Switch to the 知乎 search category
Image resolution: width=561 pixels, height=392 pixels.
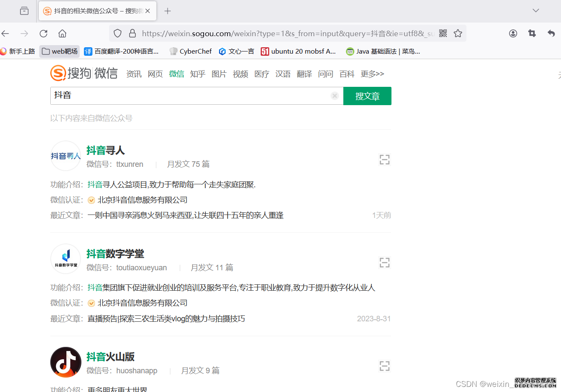pyautogui.click(x=198, y=74)
